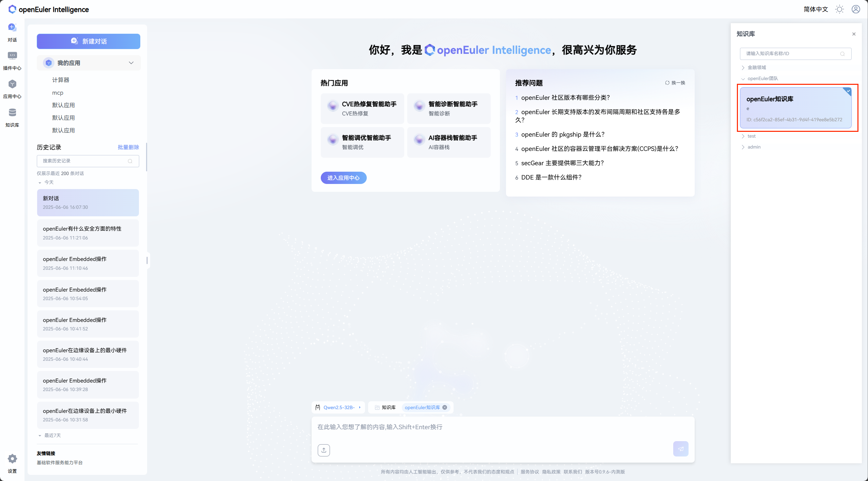Viewport: 868px width, 481px height.
Task: Open the 知识库 sidebar database icon
Action: 12,112
